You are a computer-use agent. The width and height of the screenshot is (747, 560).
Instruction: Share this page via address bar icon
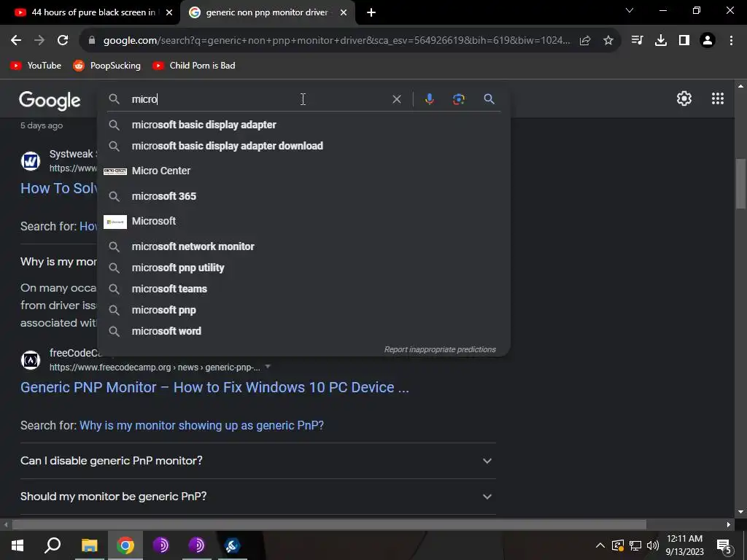[585, 41]
